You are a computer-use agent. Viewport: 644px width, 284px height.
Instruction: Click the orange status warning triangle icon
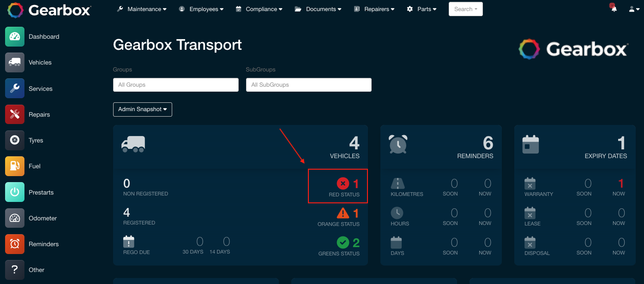click(343, 213)
